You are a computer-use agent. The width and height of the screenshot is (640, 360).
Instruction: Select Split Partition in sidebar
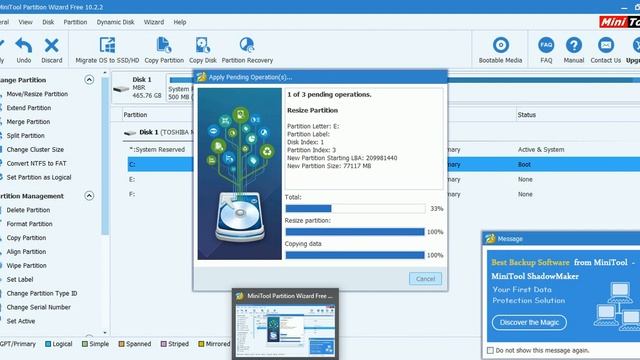pyautogui.click(x=25, y=136)
